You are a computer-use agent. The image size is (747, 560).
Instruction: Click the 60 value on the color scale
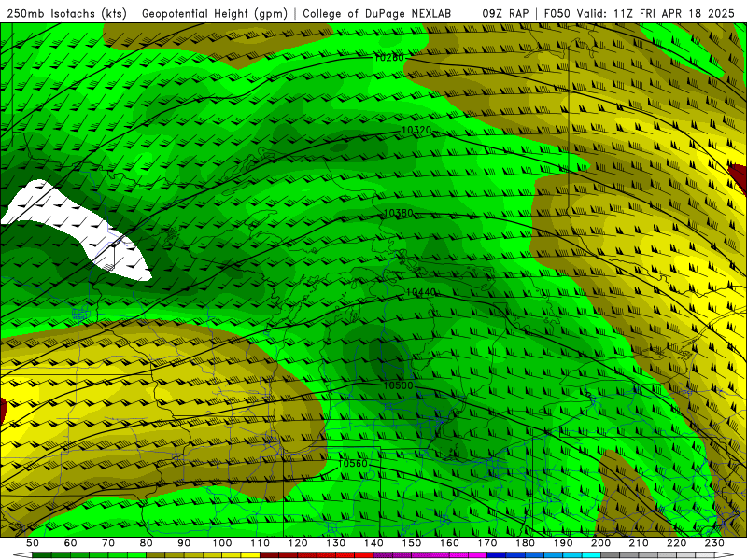(71, 543)
